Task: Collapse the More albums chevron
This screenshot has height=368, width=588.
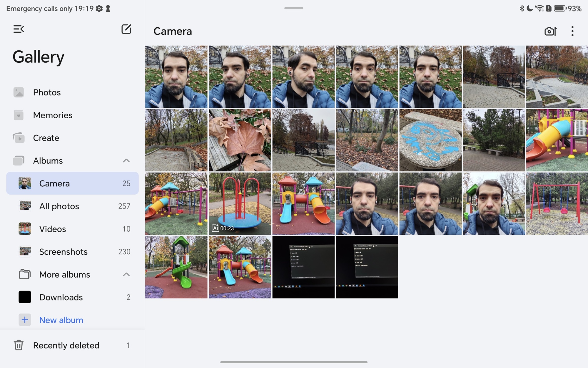Action: pos(126,274)
